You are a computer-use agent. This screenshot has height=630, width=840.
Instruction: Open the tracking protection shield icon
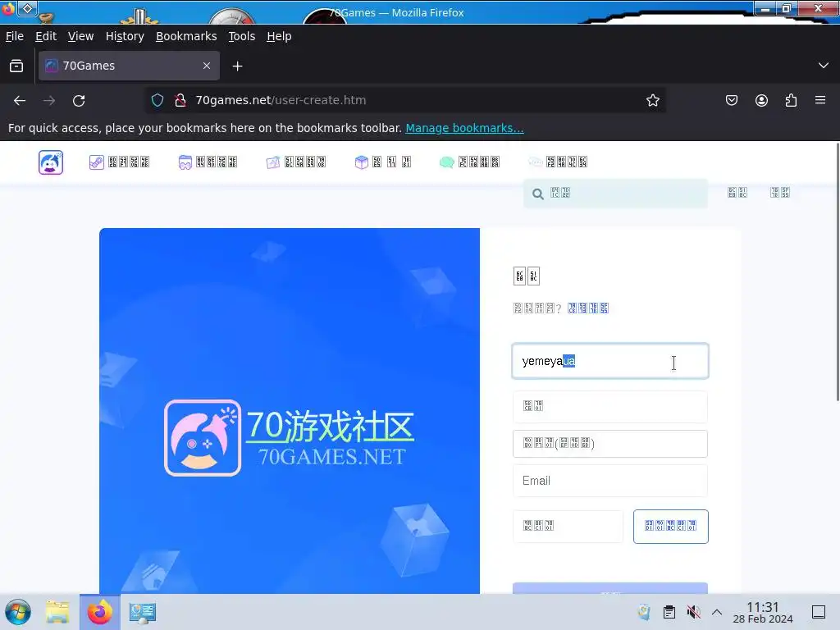point(157,100)
